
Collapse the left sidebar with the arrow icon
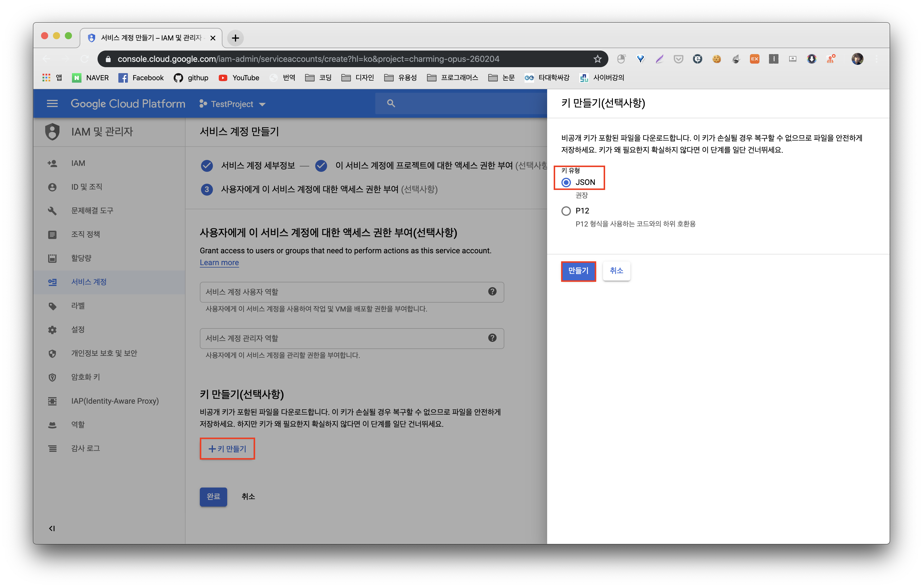coord(52,529)
